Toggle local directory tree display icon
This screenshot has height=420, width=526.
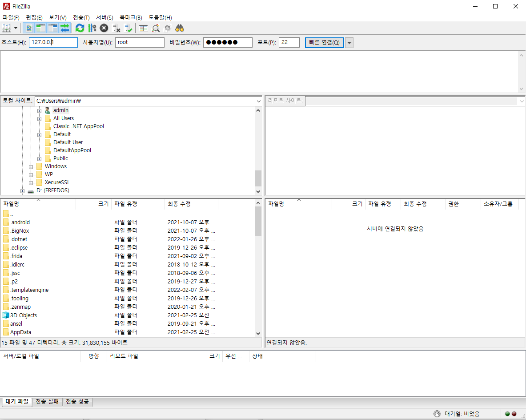(40, 28)
